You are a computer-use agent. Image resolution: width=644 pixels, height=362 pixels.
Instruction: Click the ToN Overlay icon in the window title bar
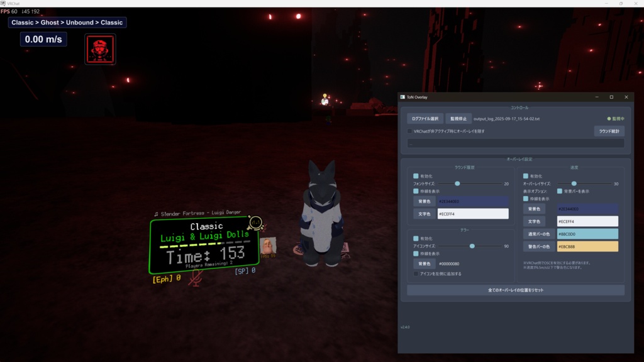click(402, 97)
